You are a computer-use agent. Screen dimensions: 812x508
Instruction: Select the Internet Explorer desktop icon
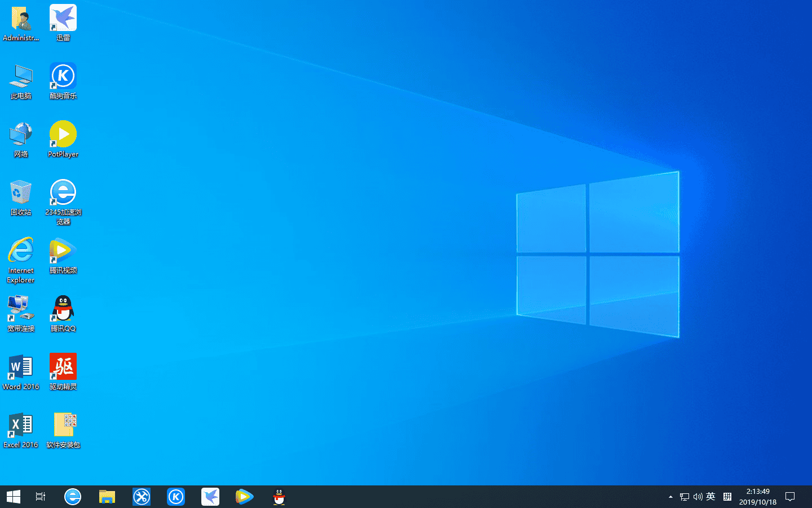tap(21, 261)
